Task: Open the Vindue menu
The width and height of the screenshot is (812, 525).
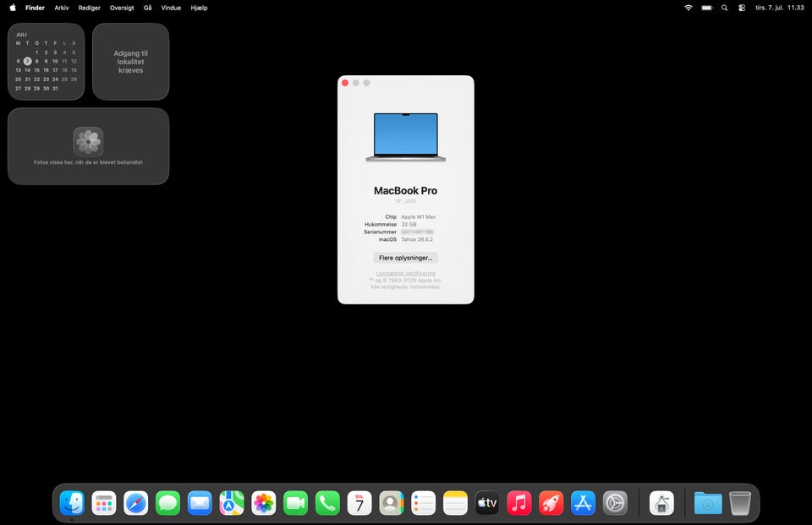Action: 171,8
